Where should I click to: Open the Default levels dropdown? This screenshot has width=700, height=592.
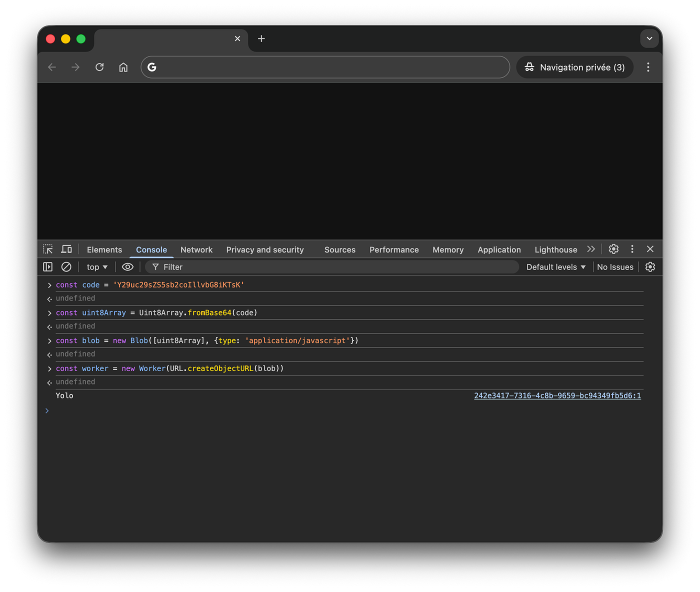click(555, 266)
